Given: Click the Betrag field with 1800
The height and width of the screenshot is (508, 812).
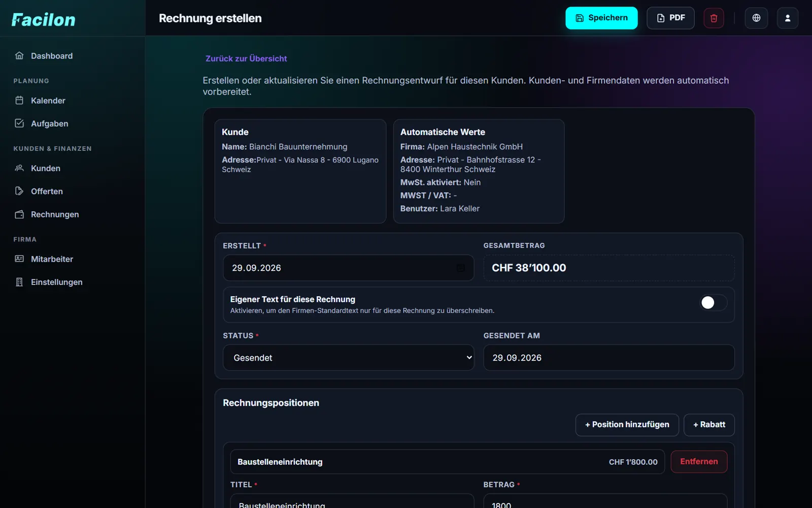Looking at the screenshot, I should point(605,501).
